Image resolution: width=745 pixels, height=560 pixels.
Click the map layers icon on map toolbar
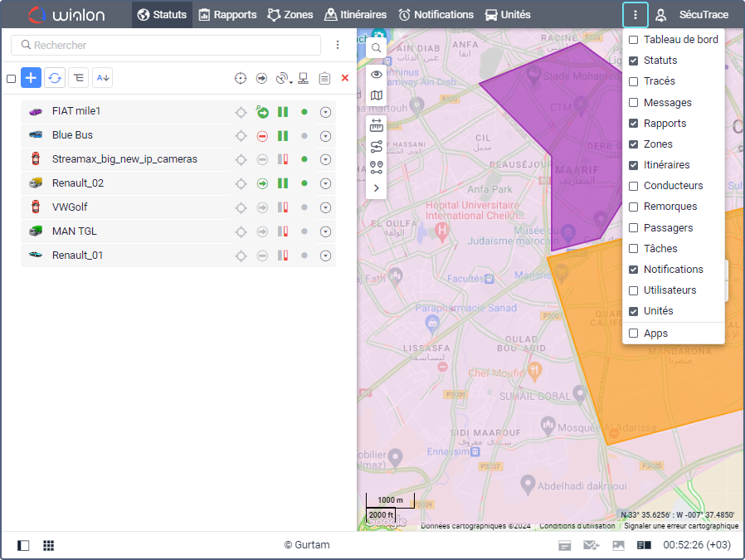[x=377, y=96]
